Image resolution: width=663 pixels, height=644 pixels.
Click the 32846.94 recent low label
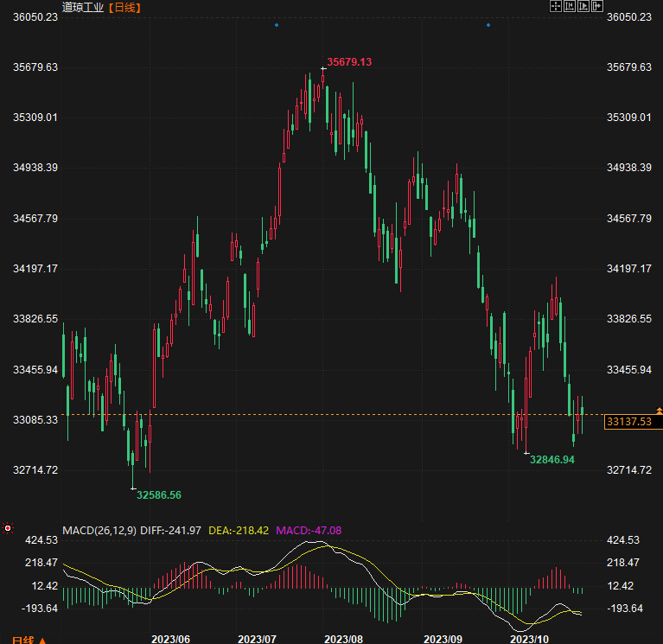tap(552, 460)
